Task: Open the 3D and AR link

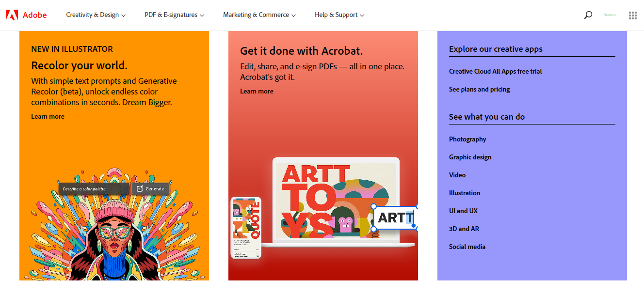Action: (x=464, y=229)
